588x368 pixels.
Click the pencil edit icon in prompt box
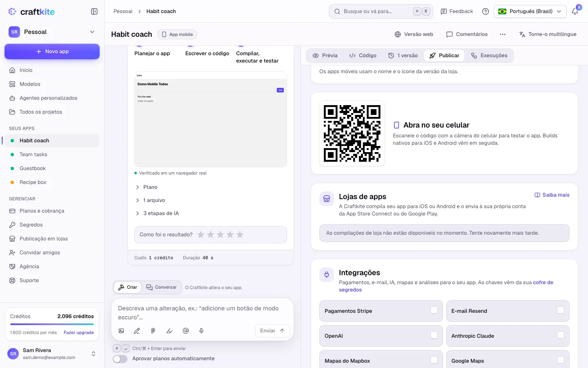click(x=137, y=331)
